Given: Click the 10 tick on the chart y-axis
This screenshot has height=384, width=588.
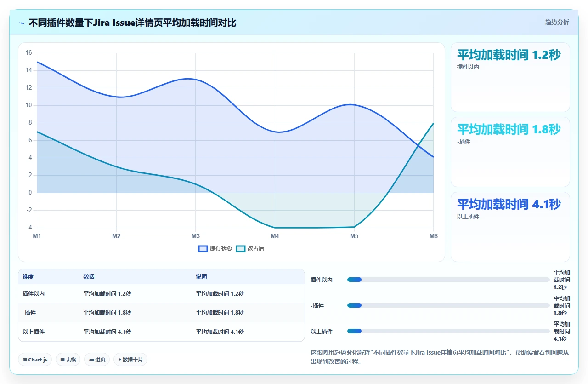Looking at the screenshot, I should (28, 105).
